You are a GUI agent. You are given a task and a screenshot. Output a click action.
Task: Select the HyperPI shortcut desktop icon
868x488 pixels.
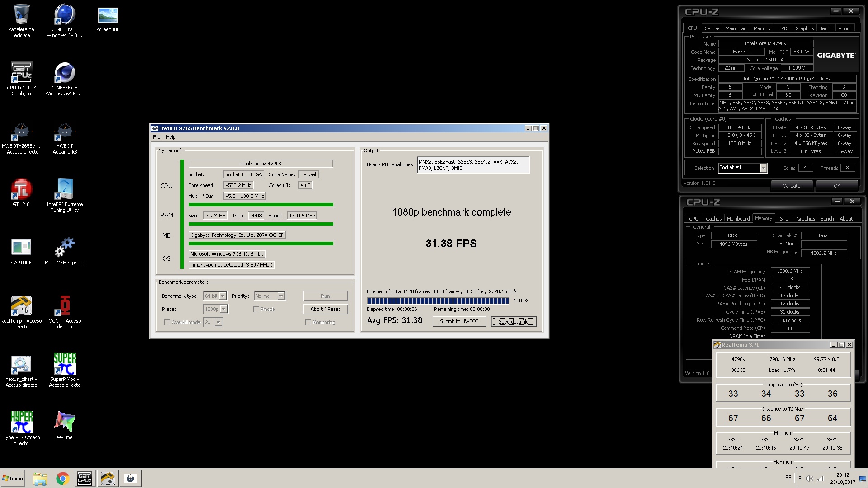[x=21, y=428]
